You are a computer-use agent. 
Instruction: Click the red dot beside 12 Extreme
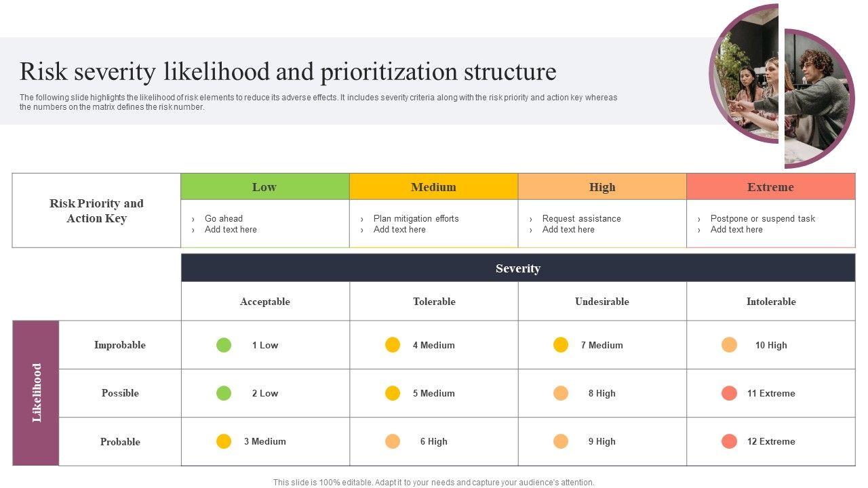click(729, 441)
